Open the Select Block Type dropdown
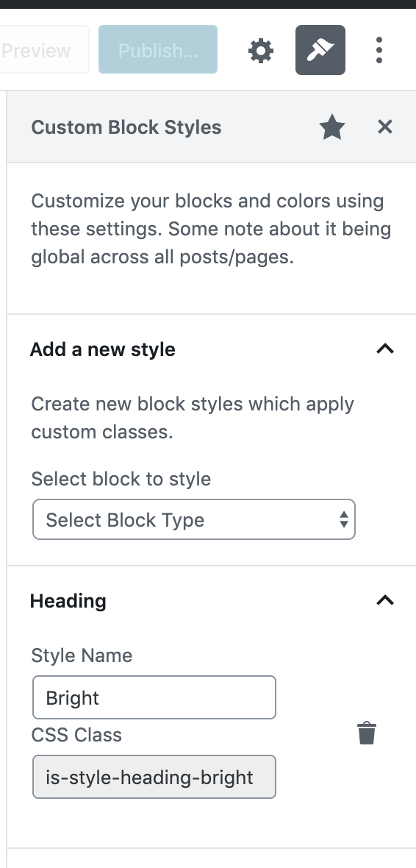Image resolution: width=416 pixels, height=868 pixels. point(193,520)
